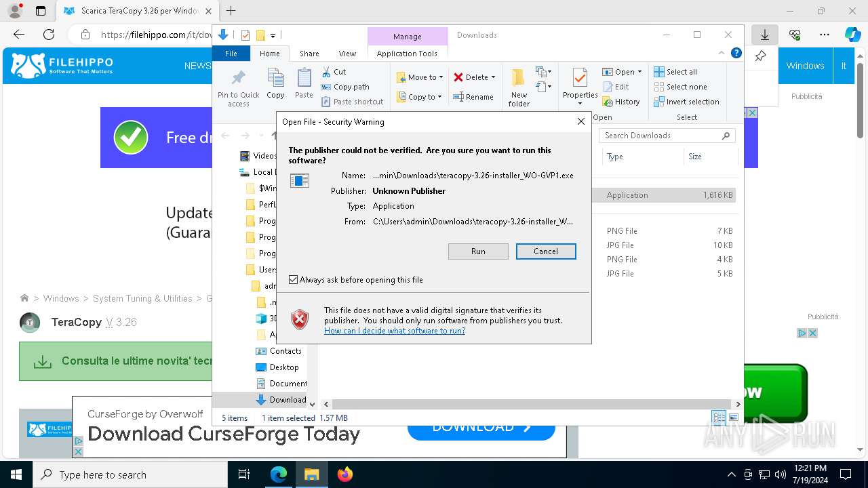
Task: Switch to the Home ribbon tab
Action: coord(269,54)
